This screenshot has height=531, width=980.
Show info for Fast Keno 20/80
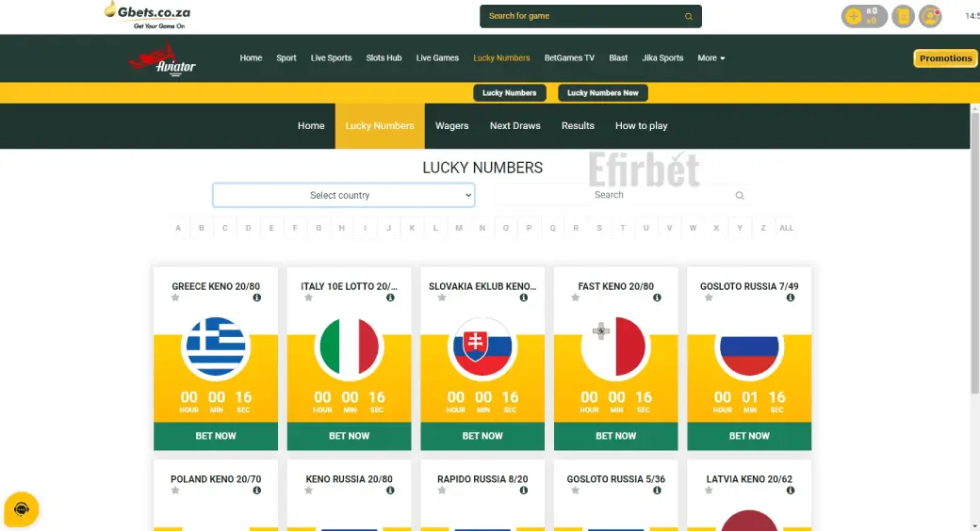(x=657, y=298)
